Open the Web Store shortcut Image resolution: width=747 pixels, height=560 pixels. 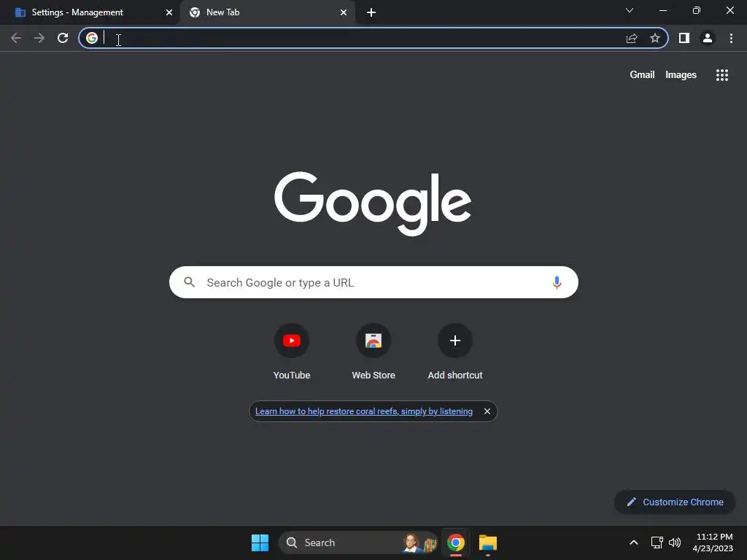point(373,351)
